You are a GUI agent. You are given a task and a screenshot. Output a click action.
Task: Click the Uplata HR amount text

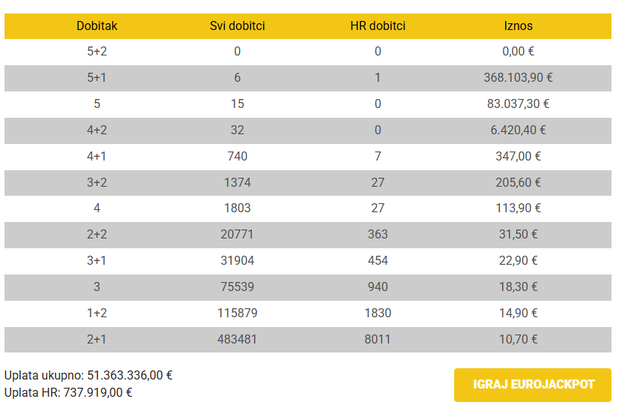coord(68,393)
